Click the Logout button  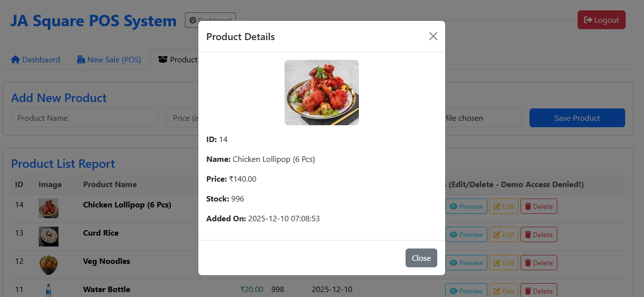point(601,20)
